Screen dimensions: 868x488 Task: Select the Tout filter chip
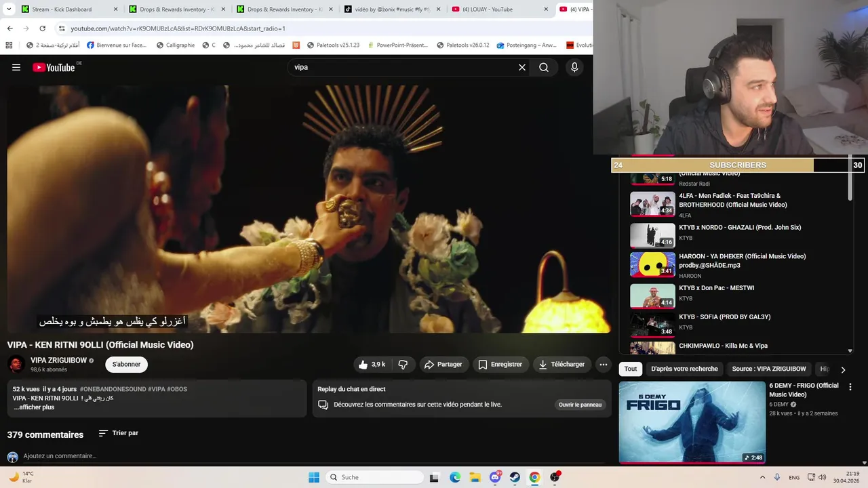[x=631, y=369]
